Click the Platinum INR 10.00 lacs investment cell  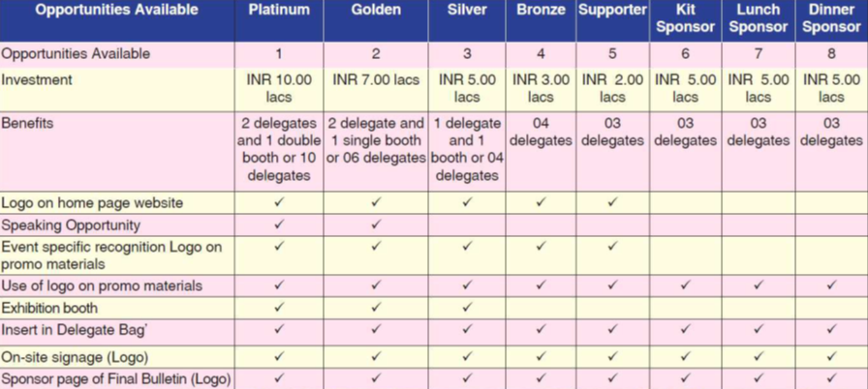279,88
